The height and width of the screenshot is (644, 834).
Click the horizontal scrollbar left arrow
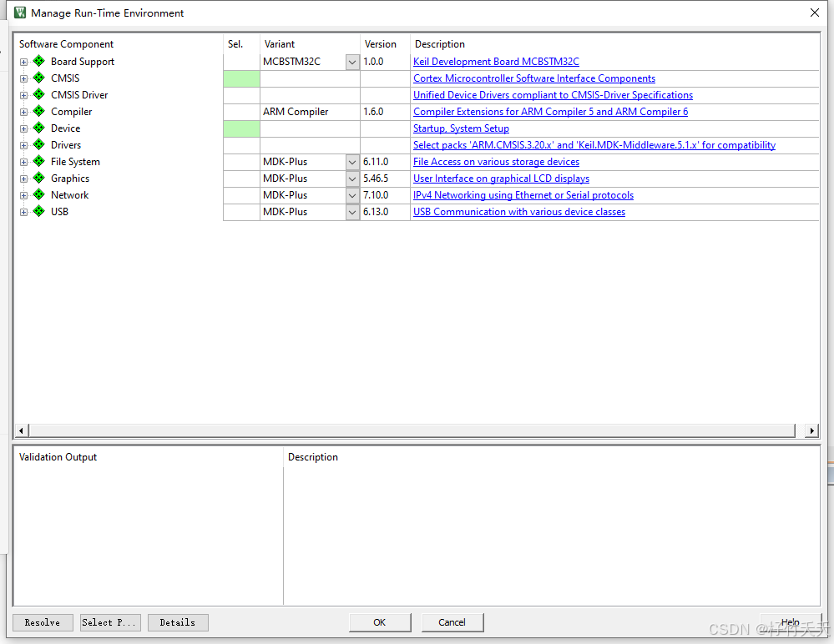(x=21, y=430)
